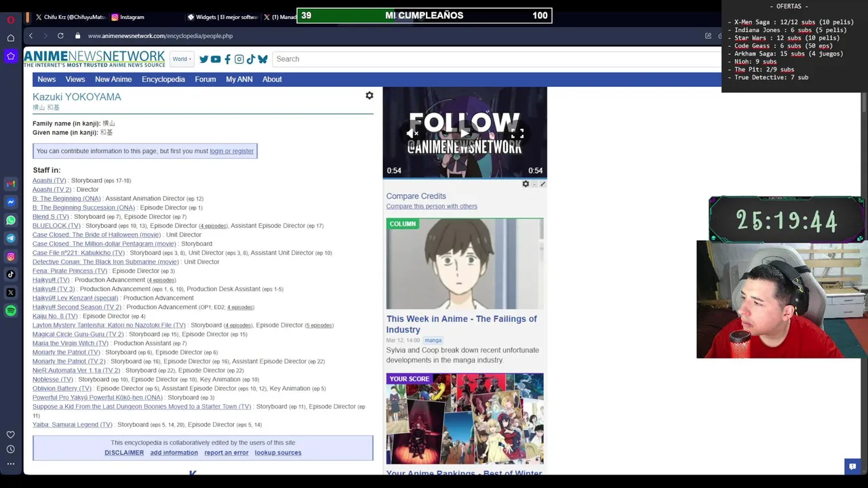Open WhatsApp in the Opera sidebar
The height and width of the screenshot is (488, 868).
11,220
